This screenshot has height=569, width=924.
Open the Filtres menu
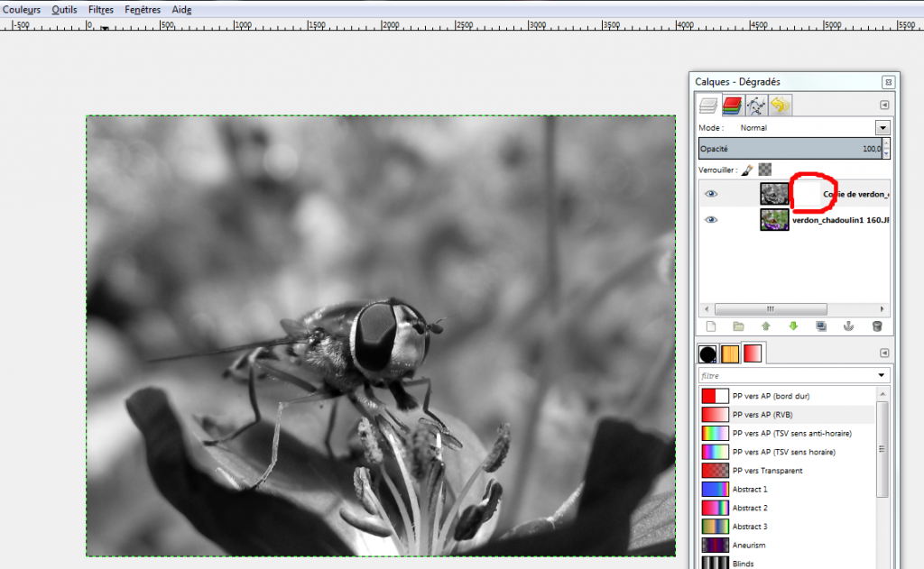coord(100,9)
